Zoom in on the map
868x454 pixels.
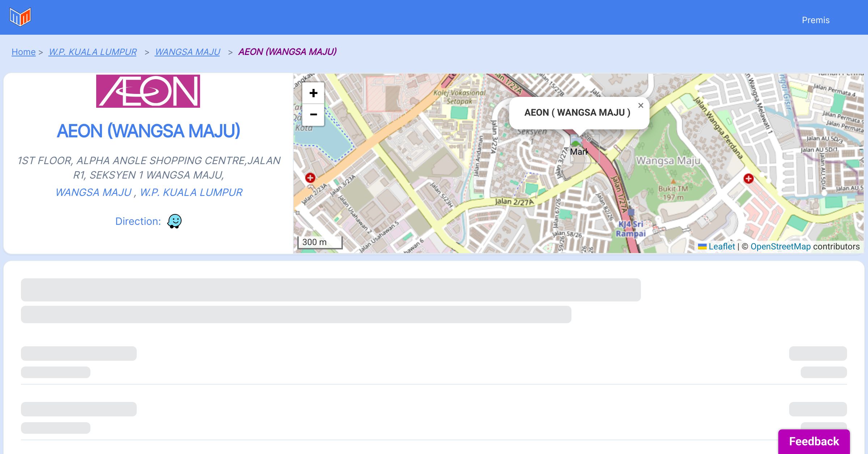tap(313, 93)
